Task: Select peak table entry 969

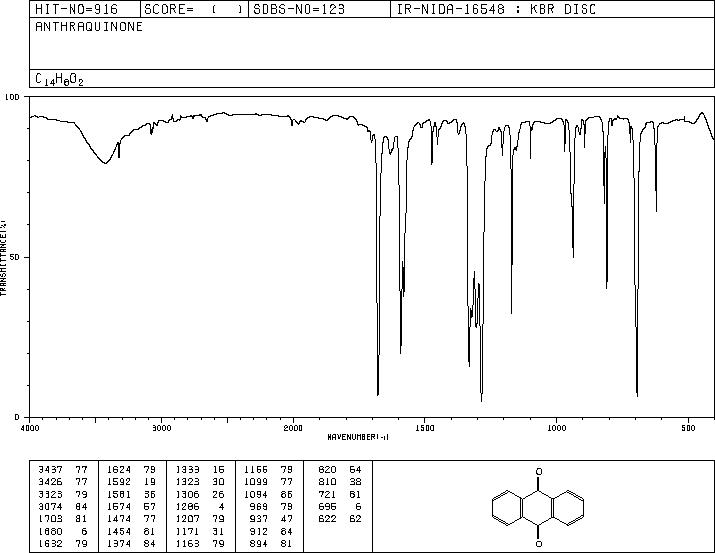Action: click(x=259, y=506)
